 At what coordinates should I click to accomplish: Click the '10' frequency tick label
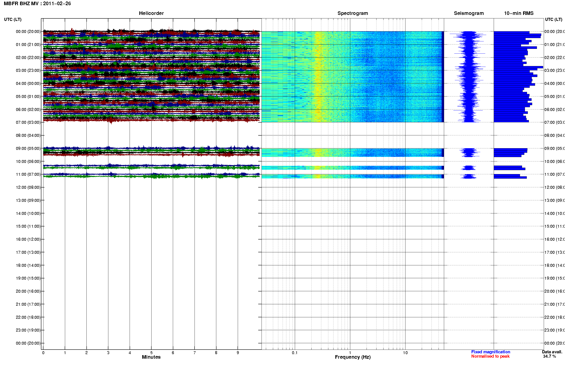point(405,353)
